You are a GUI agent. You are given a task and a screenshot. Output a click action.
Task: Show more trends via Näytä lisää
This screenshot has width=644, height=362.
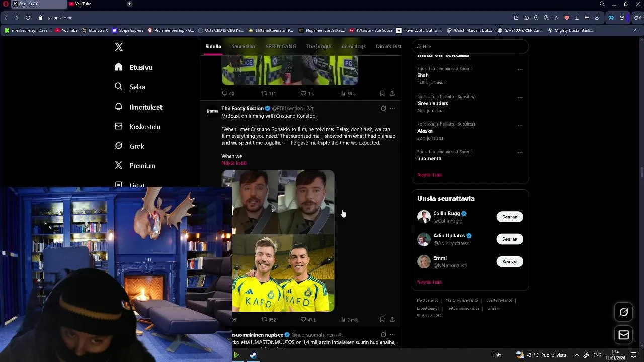pyautogui.click(x=429, y=175)
